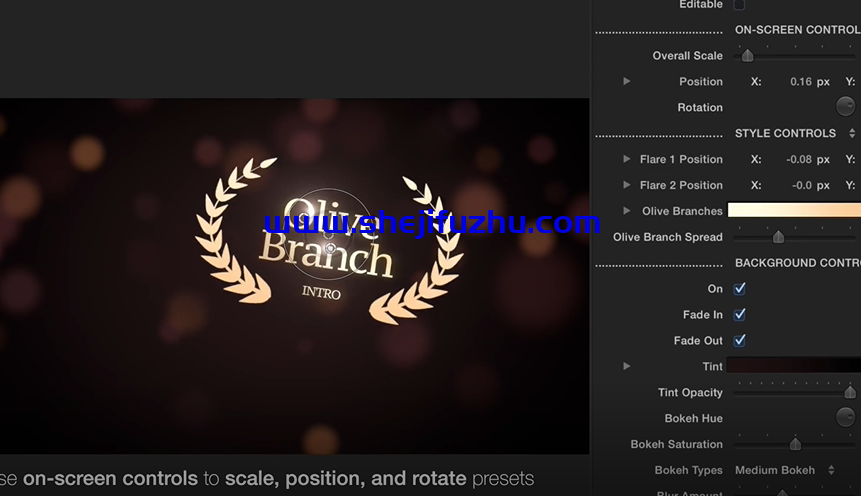Click the Rotation label
Image resolution: width=861 pixels, height=496 pixels.
click(x=700, y=107)
